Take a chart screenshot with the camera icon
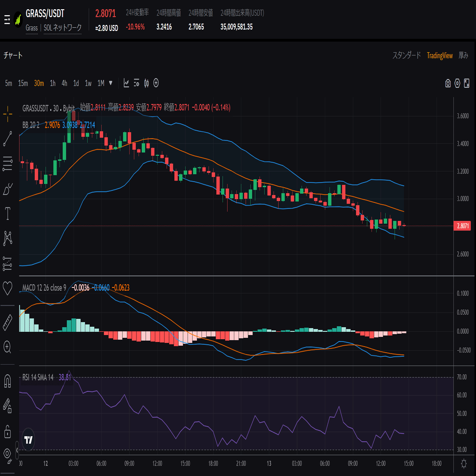476x476 pixels. coord(447,83)
